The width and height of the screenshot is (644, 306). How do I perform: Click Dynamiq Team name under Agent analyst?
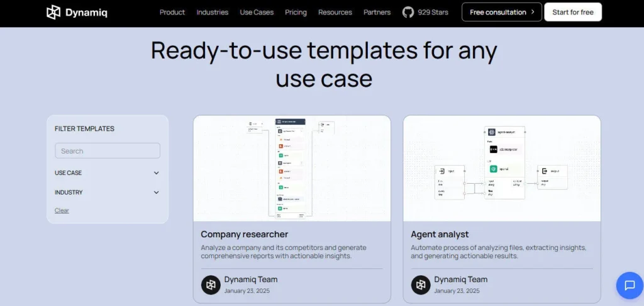coord(461,280)
